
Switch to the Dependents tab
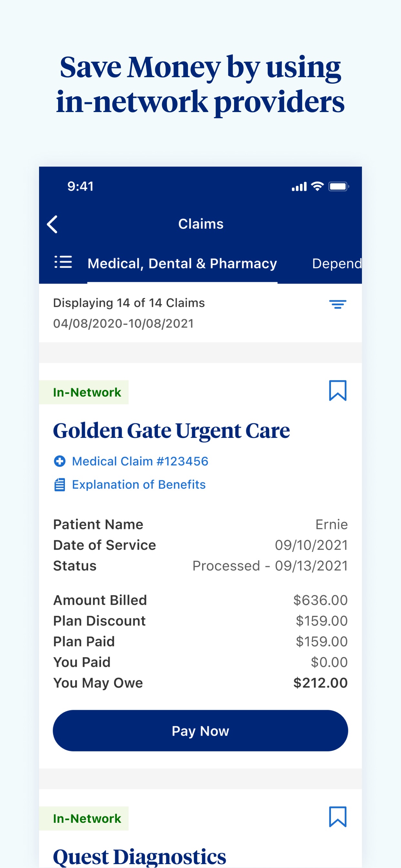[x=337, y=263]
